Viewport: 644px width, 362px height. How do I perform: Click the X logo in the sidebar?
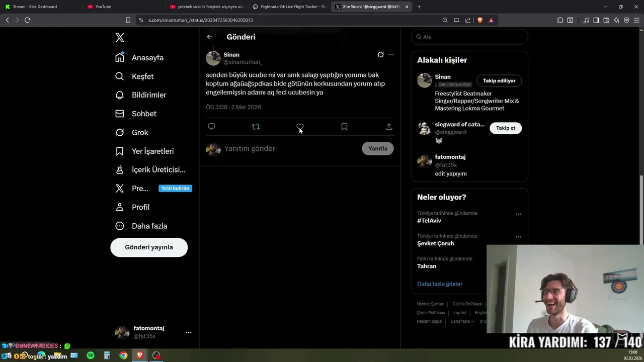[x=120, y=37]
